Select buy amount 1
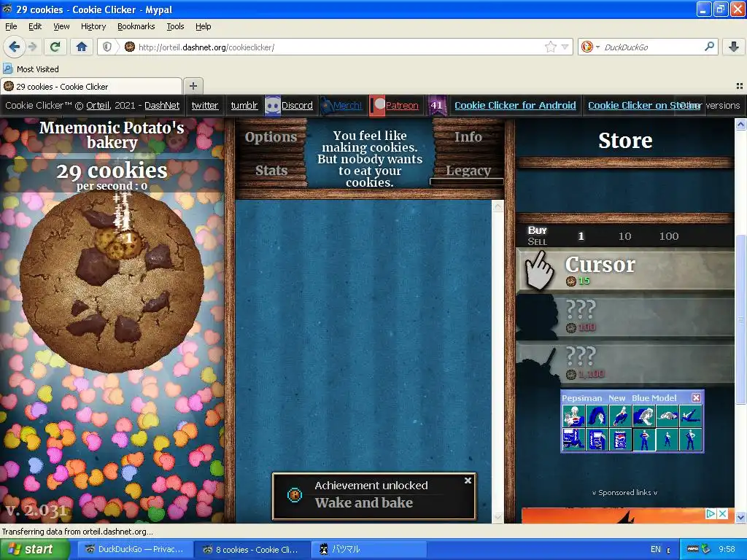Viewport: 747px width, 560px height. tap(581, 236)
